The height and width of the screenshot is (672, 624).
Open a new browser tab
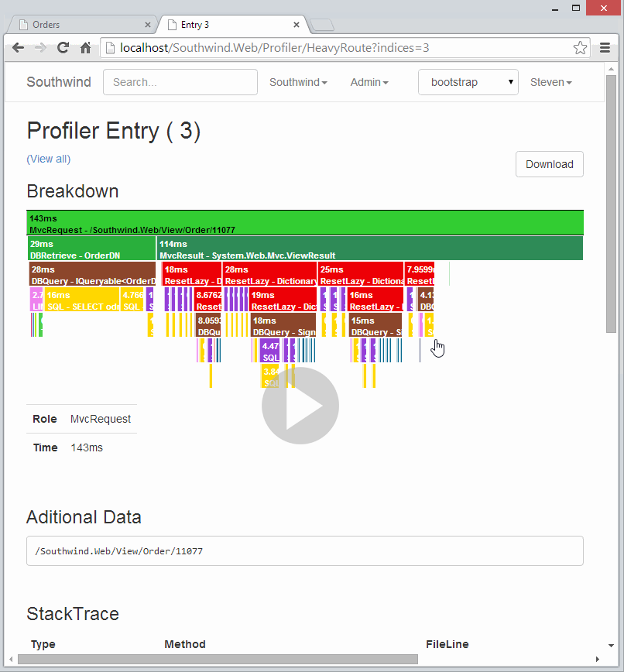click(322, 25)
